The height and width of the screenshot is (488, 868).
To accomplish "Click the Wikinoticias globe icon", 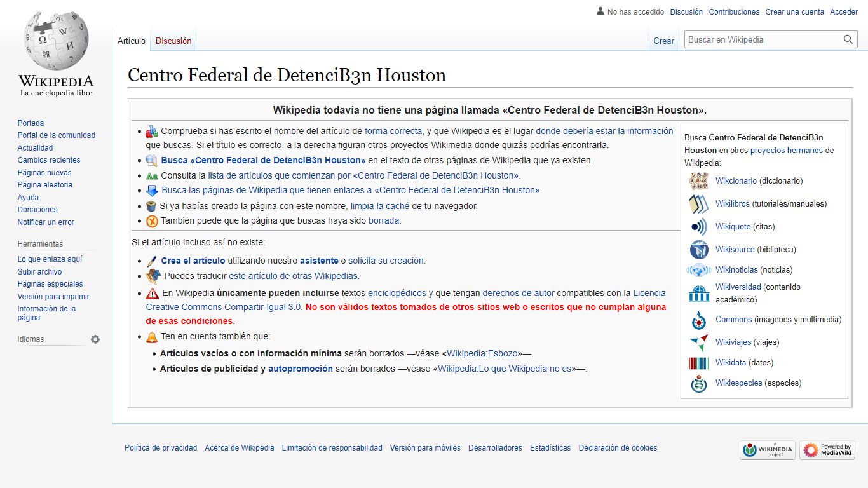I will (x=699, y=270).
